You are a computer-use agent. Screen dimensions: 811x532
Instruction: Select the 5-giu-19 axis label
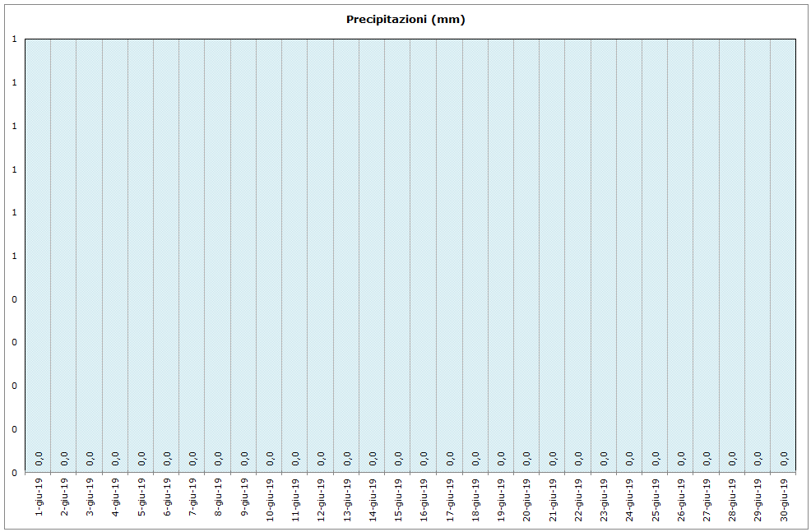point(141,497)
